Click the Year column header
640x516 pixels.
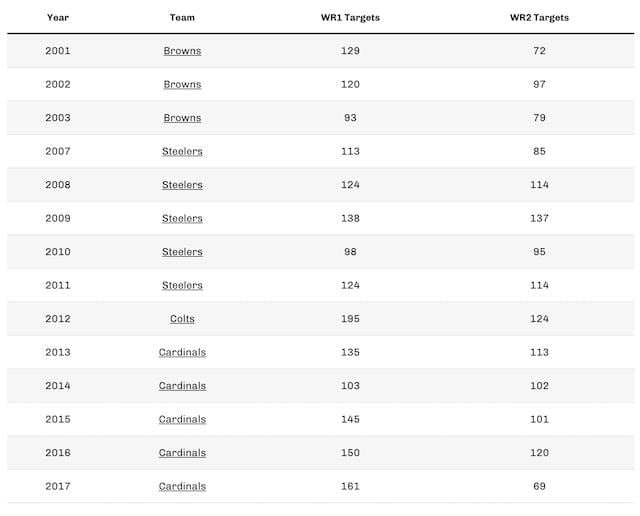pos(57,18)
